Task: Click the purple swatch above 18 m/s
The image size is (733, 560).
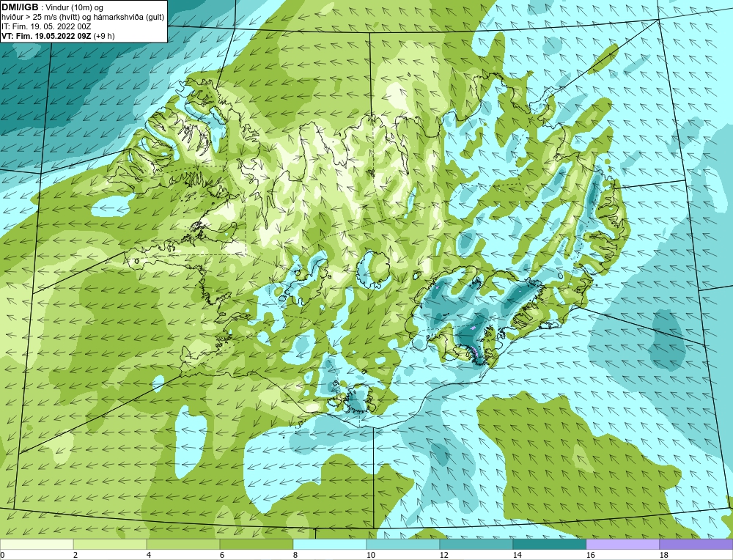Action: pyautogui.click(x=696, y=544)
